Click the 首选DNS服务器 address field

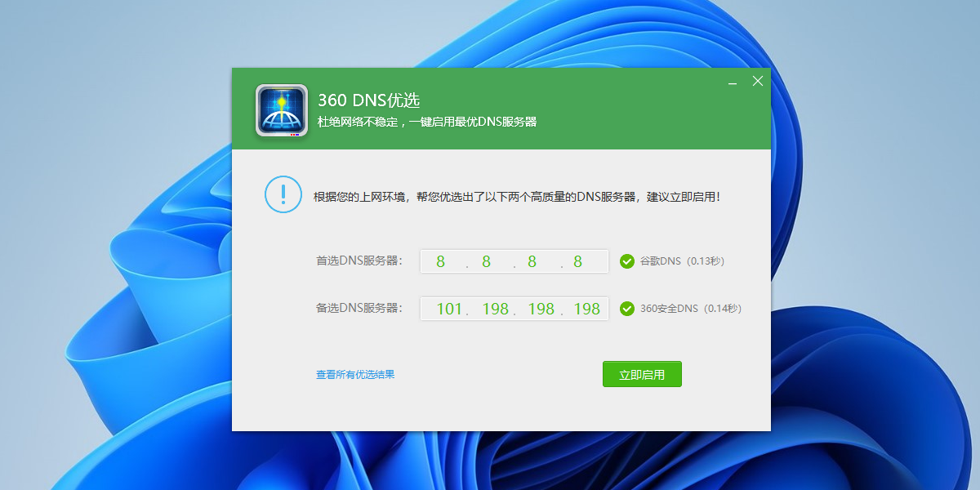pyautogui.click(x=514, y=261)
